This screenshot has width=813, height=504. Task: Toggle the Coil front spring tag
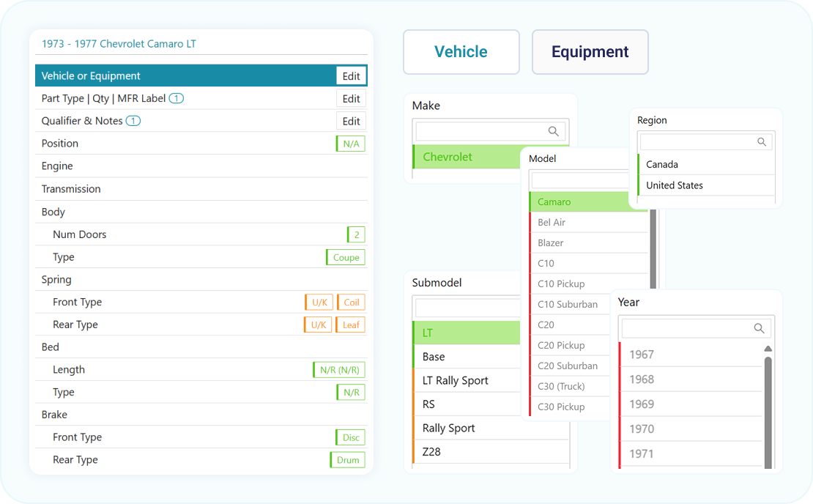pyautogui.click(x=351, y=303)
